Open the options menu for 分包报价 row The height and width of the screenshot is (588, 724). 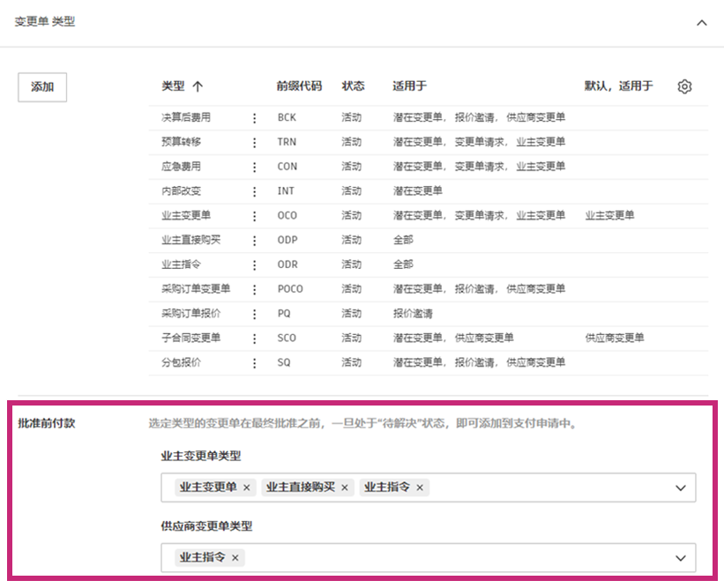pos(256,362)
